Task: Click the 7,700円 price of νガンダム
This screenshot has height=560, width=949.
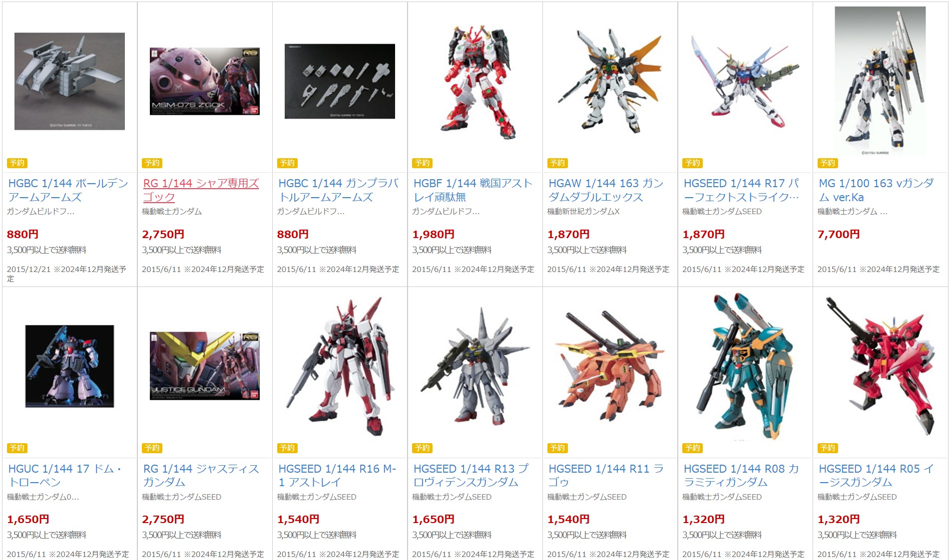Action: 839,234
